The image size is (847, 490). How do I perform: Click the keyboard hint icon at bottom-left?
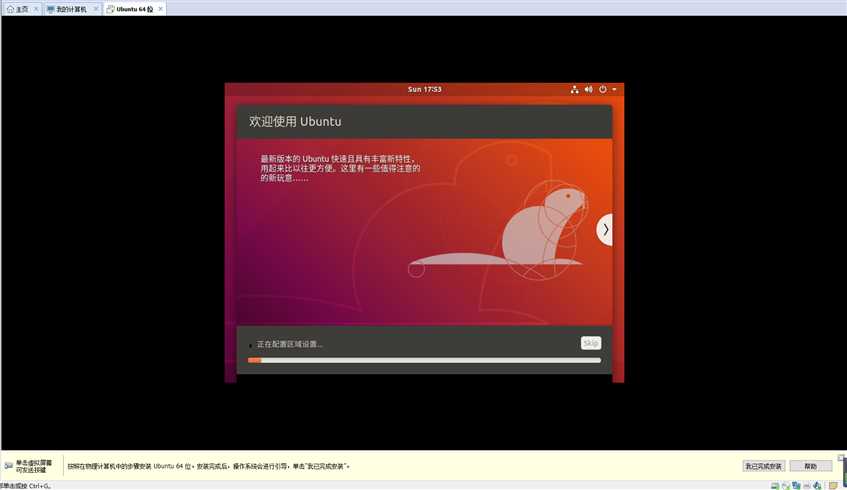[9, 466]
